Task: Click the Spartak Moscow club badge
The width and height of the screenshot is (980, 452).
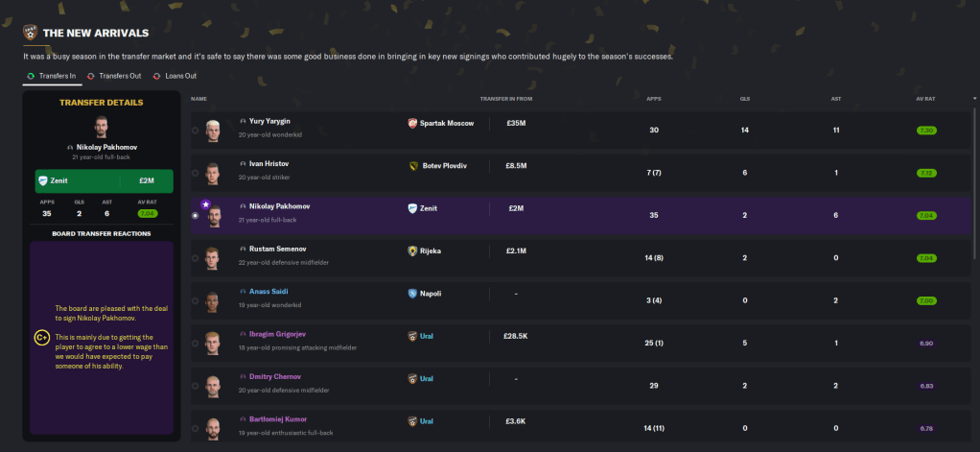Action: click(x=412, y=123)
